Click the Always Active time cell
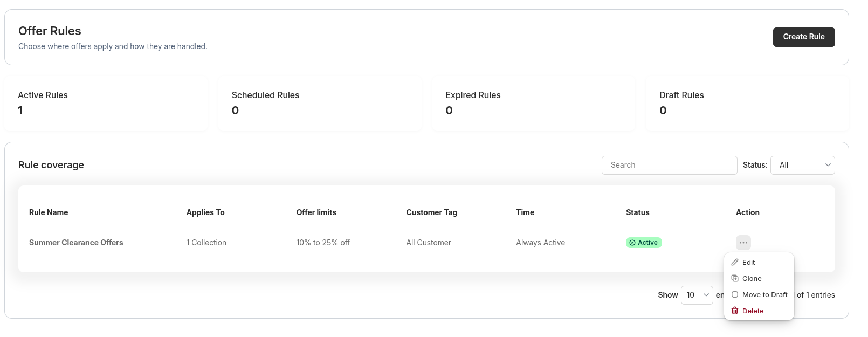868x337 pixels. [540, 243]
